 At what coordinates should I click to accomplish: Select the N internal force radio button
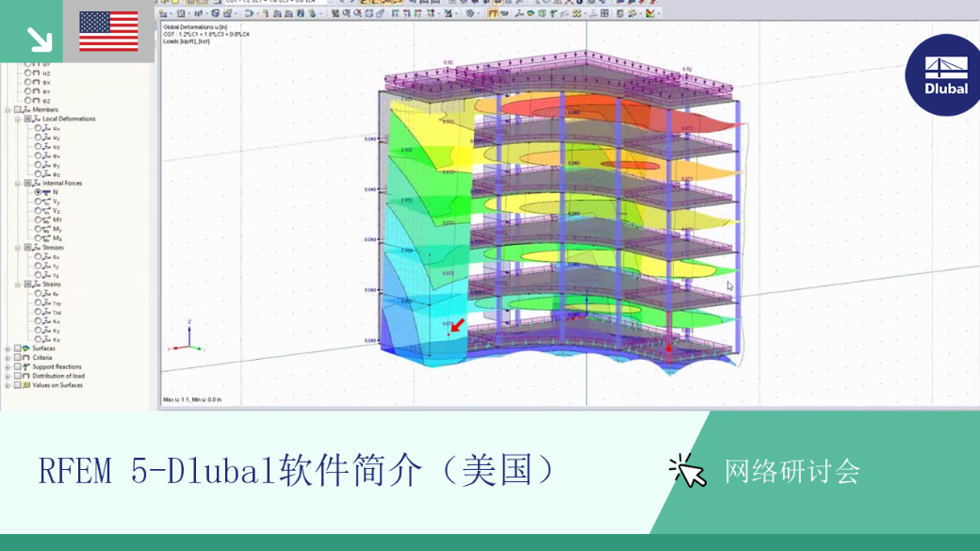tap(38, 192)
